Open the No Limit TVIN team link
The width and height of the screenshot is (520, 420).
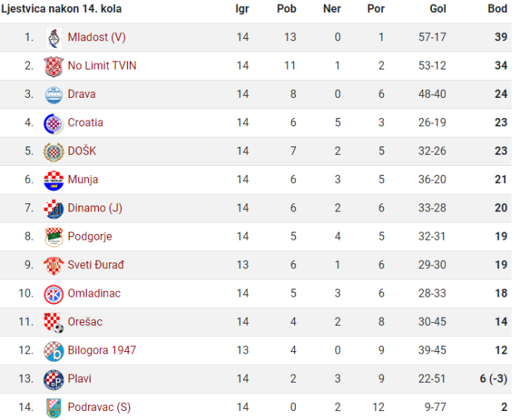[x=102, y=66]
